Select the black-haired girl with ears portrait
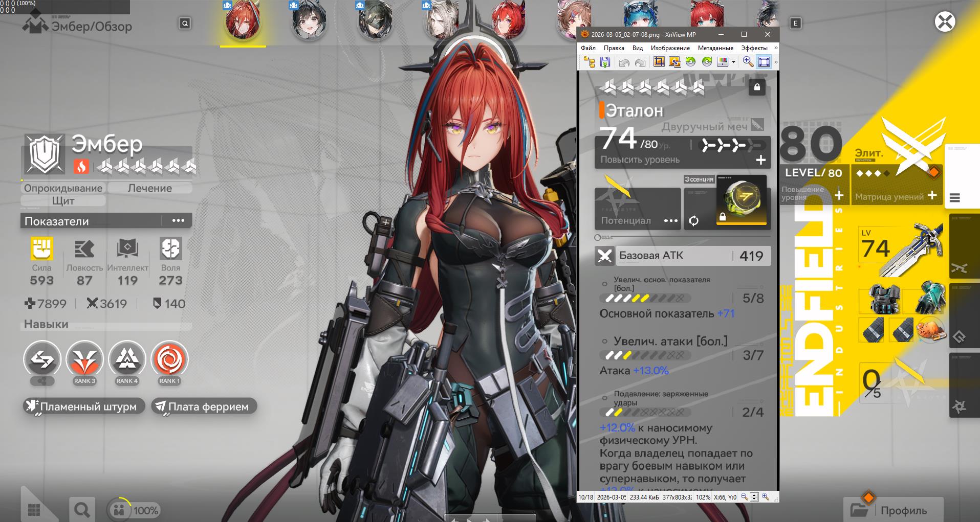 (x=309, y=20)
